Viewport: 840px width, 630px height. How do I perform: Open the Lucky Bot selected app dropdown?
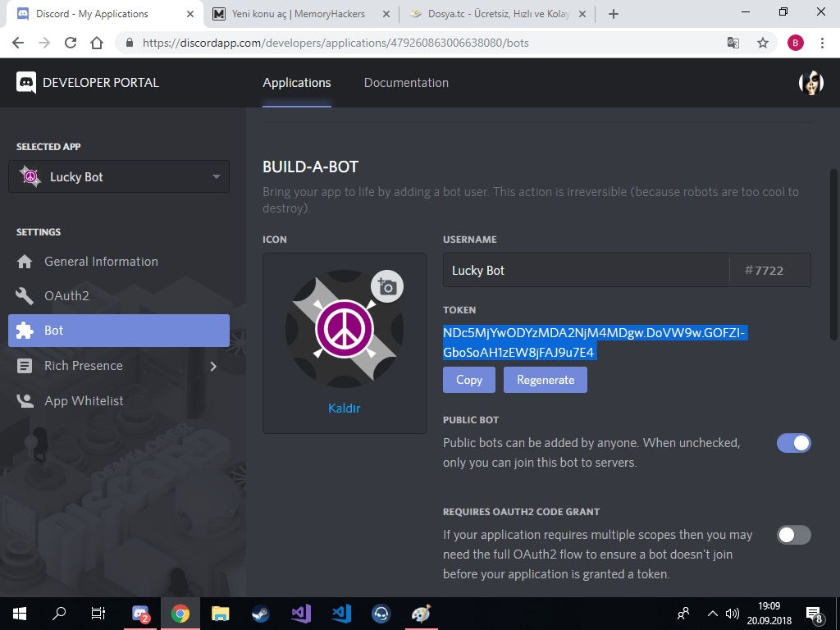(119, 176)
